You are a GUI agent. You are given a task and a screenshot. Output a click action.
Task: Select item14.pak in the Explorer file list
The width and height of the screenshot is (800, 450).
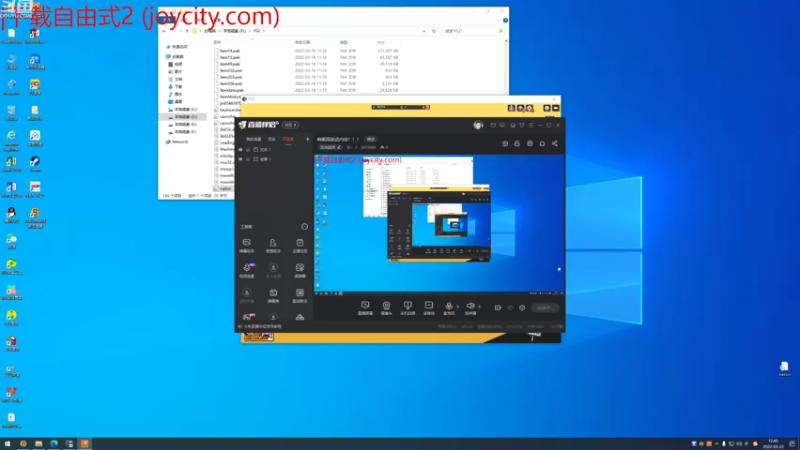[x=230, y=51]
